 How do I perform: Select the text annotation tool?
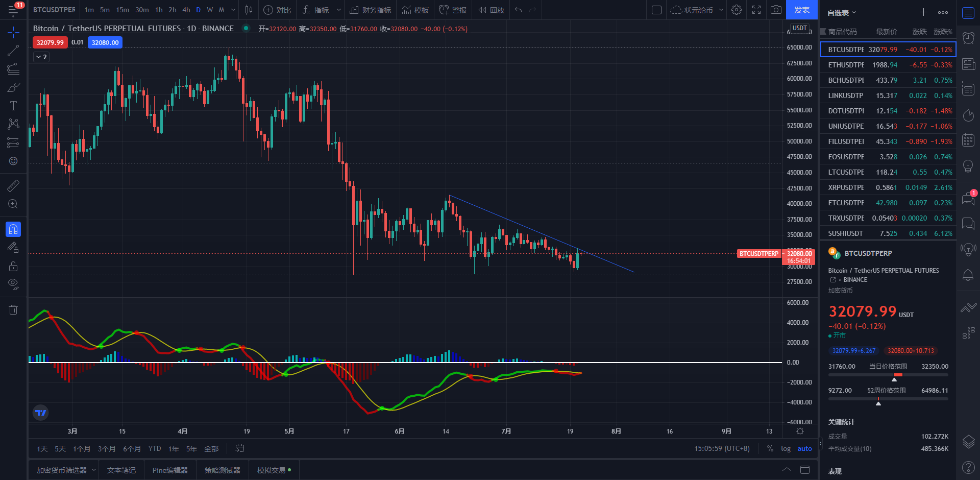13,106
